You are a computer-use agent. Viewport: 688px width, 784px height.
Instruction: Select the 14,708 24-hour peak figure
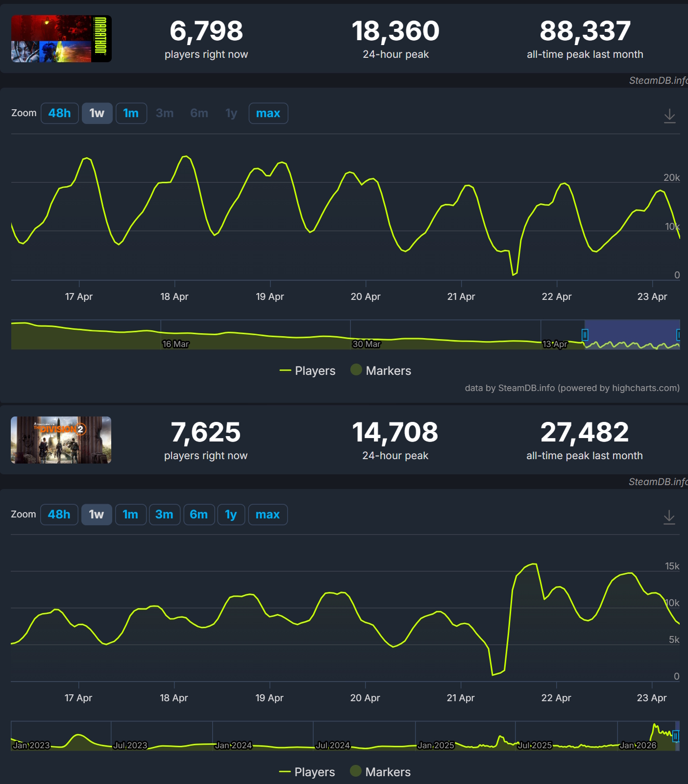click(395, 432)
